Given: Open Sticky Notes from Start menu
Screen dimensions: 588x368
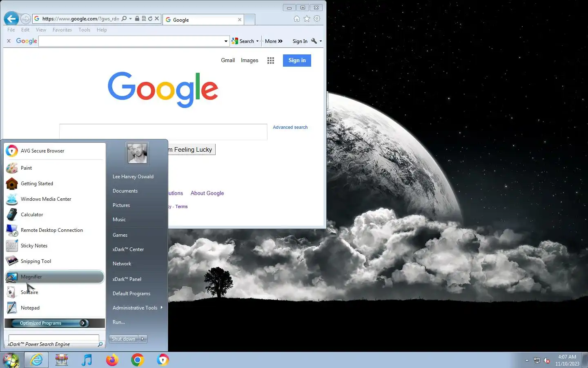Looking at the screenshot, I should tap(55, 246).
